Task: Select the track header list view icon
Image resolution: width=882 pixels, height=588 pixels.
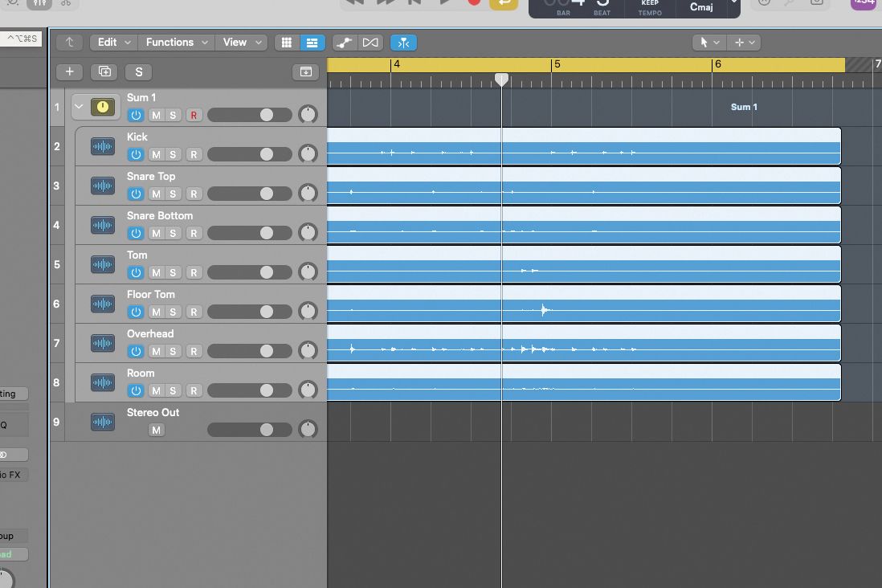Action: [312, 42]
